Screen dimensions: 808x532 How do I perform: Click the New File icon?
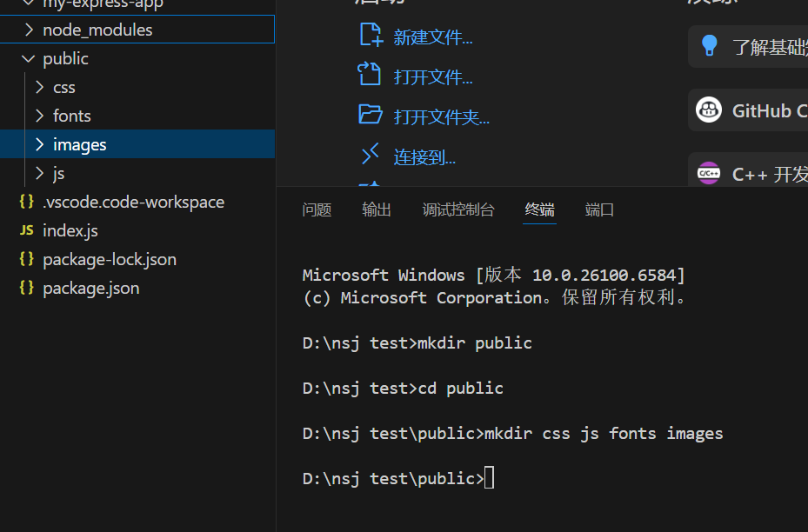tap(371, 36)
